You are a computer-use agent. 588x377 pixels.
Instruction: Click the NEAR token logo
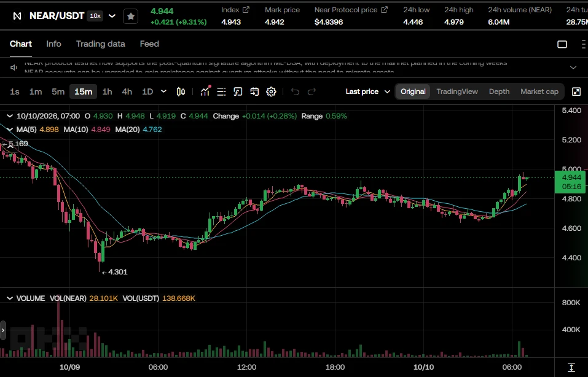(x=17, y=16)
